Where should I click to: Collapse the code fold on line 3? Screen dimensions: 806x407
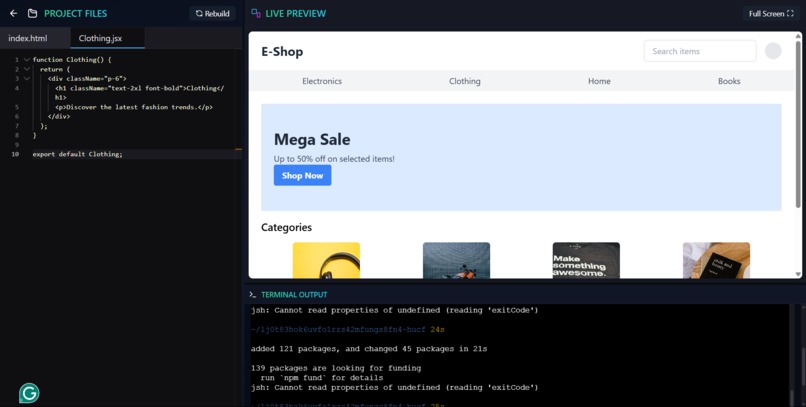pyautogui.click(x=27, y=79)
